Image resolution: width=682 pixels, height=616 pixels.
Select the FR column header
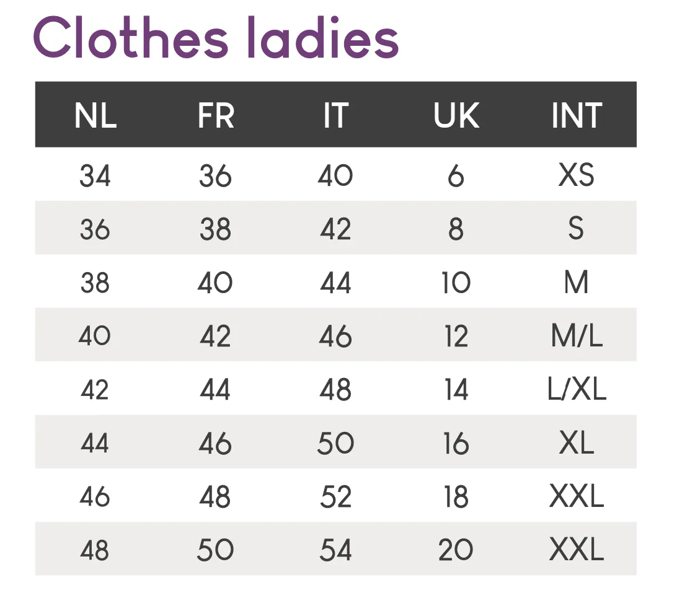(x=216, y=116)
